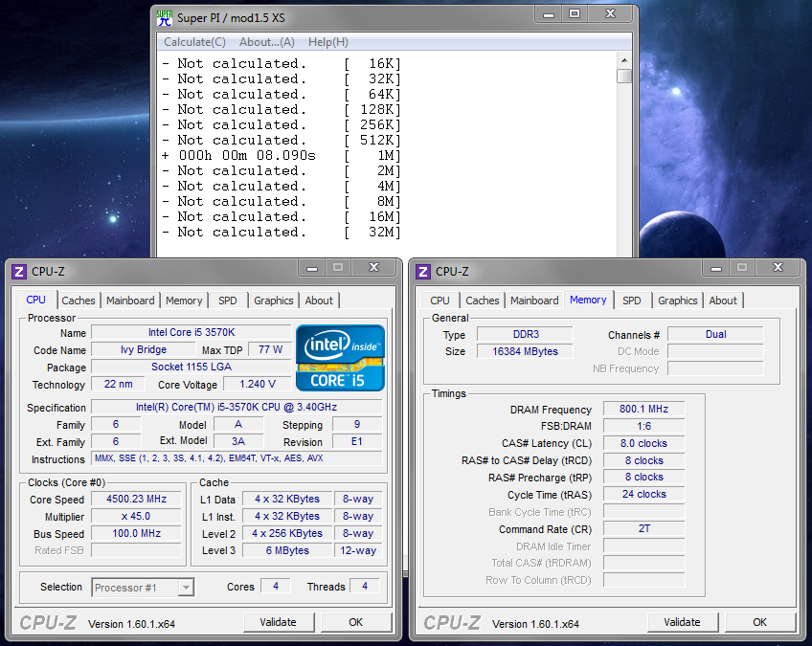Select CPU tab in left CPU-Z window
This screenshot has width=812, height=646.
tap(35, 300)
